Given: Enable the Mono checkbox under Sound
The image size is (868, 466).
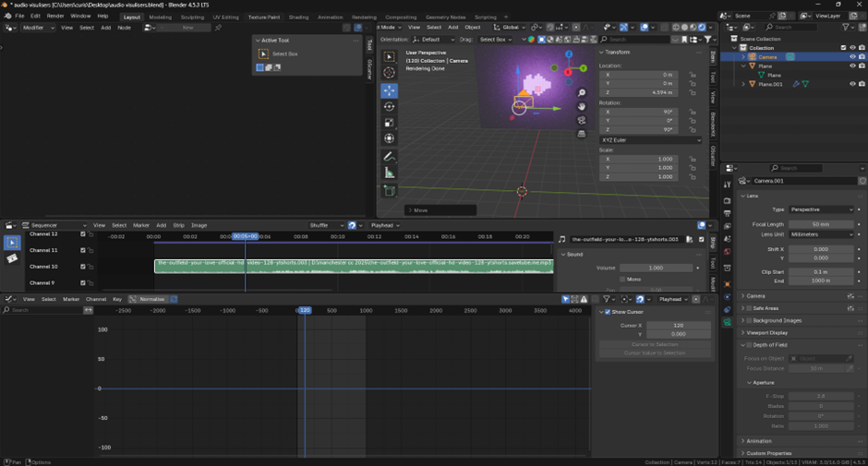Looking at the screenshot, I should (x=623, y=279).
